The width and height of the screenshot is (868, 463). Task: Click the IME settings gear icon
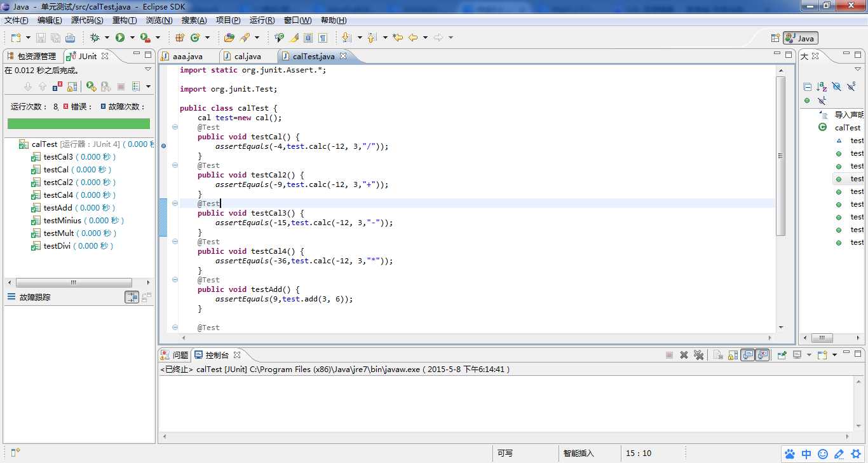[856, 454]
